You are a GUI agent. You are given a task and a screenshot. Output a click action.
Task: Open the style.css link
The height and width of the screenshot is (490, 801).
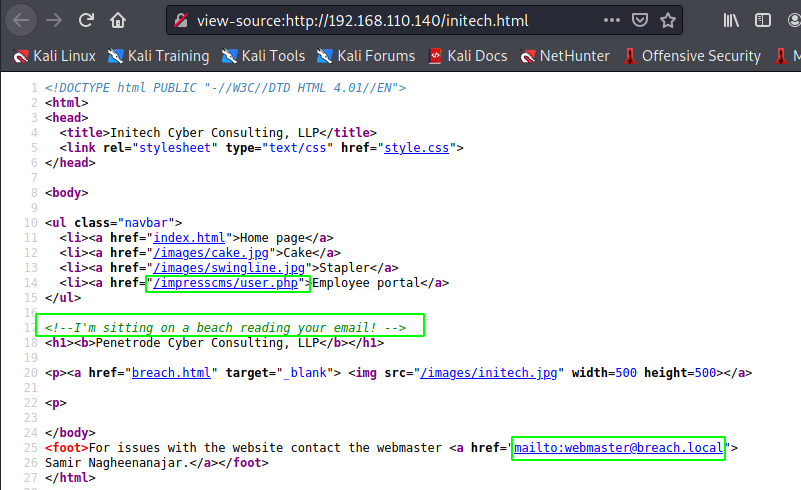click(419, 148)
